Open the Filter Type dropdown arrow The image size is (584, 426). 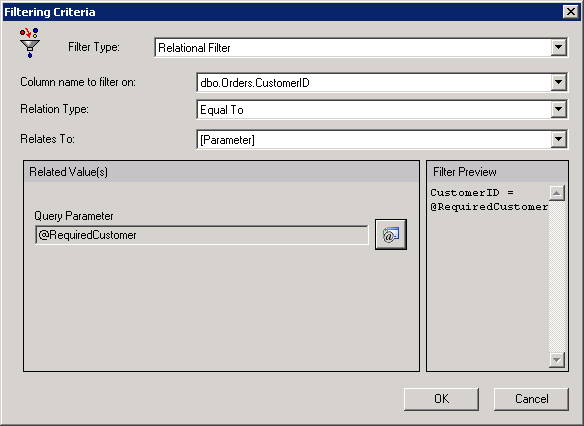[558, 47]
